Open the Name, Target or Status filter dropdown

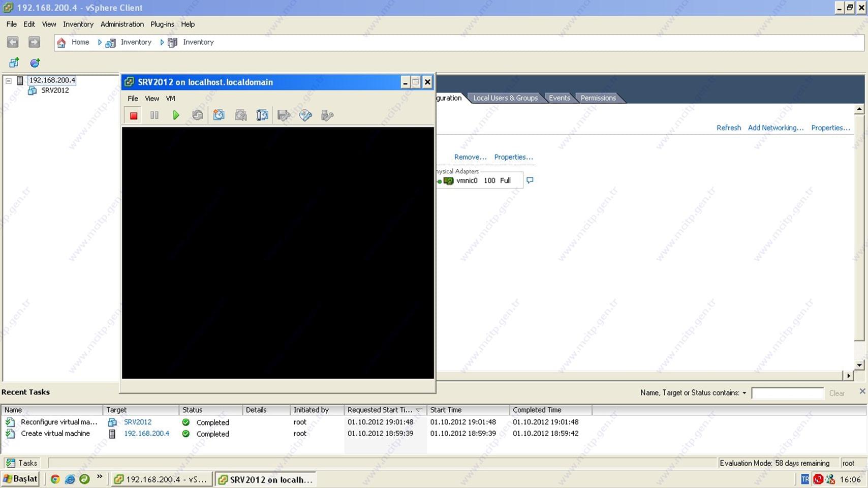tap(744, 393)
